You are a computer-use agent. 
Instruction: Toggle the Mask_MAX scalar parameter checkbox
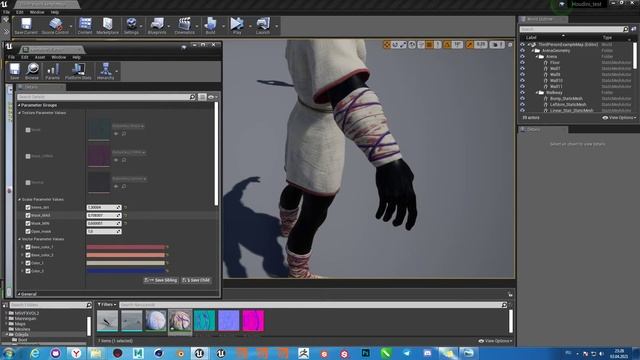point(28,215)
